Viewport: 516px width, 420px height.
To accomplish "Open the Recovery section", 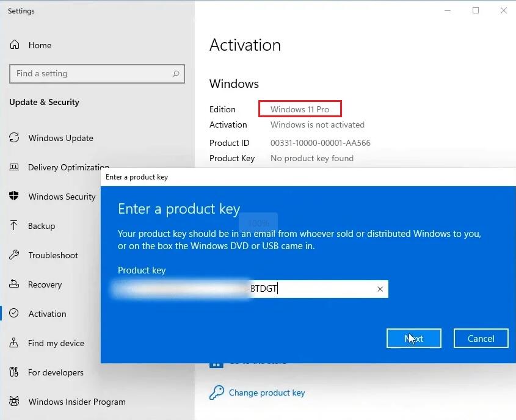I will tap(45, 284).
